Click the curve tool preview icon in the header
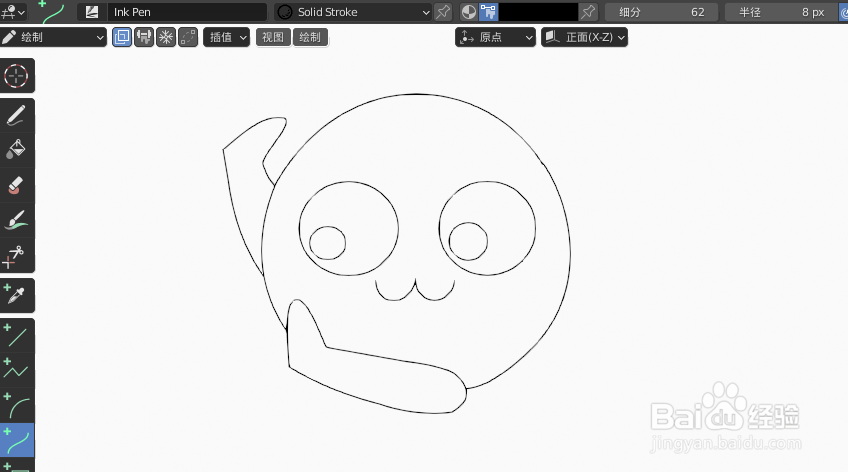This screenshot has height=472, width=848. pos(52,12)
